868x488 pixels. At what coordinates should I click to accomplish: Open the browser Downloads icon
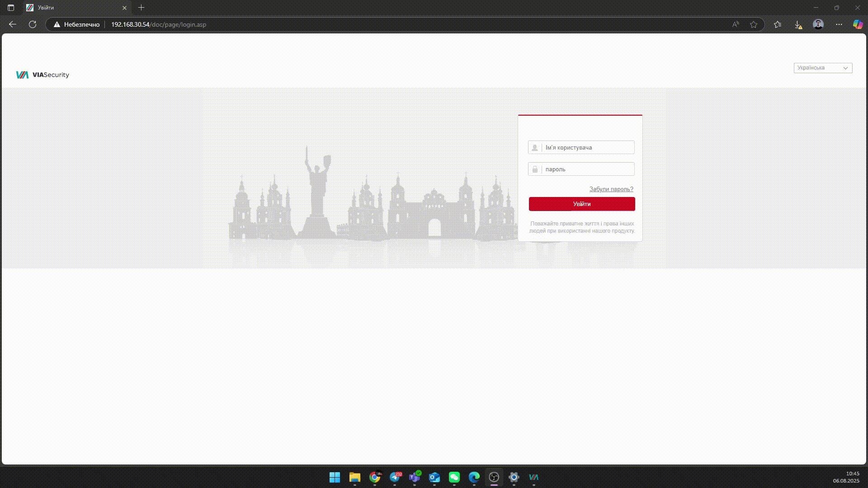(798, 24)
